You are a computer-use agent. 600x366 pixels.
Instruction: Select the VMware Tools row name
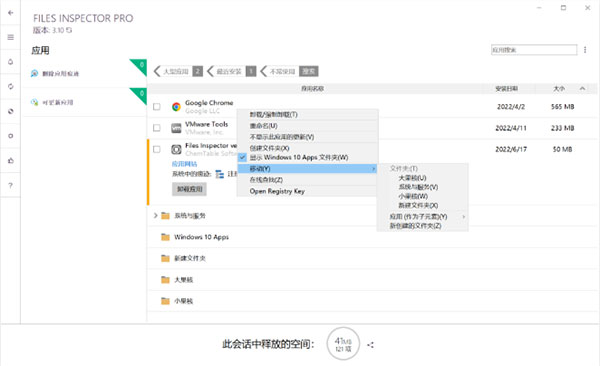[207, 124]
